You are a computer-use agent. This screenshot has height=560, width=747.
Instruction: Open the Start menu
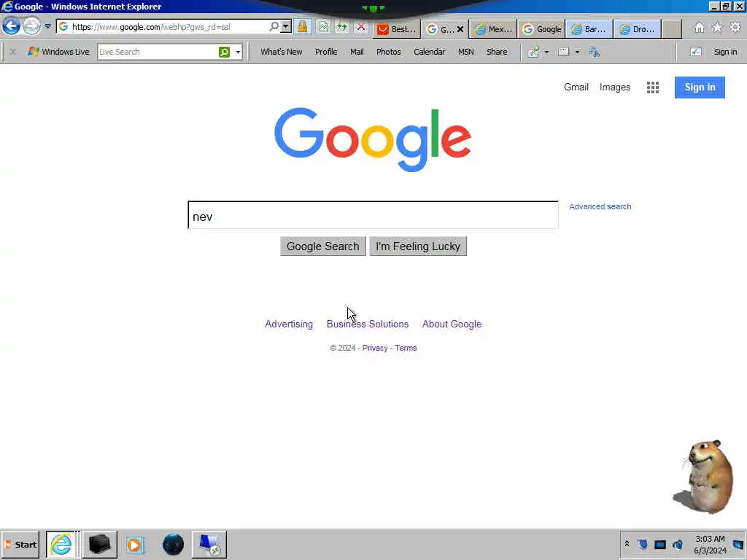click(20, 544)
